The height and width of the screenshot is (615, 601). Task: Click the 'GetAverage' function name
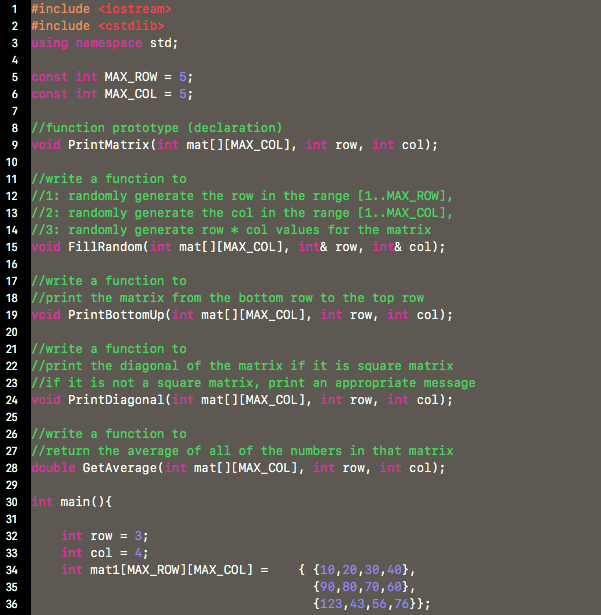coord(120,468)
